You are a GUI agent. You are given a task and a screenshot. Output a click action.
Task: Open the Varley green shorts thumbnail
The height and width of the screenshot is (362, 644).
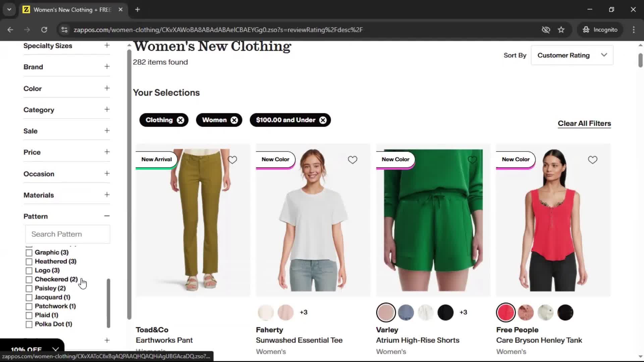433,220
